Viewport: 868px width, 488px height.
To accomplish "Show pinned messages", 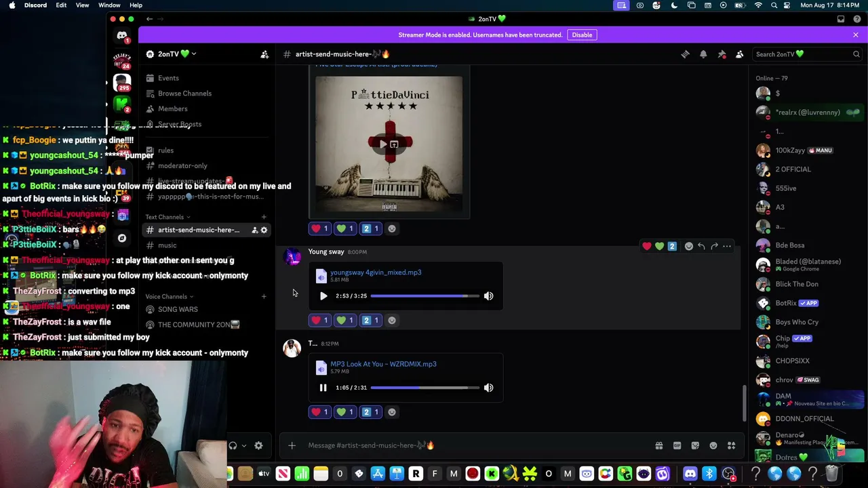I will [722, 54].
